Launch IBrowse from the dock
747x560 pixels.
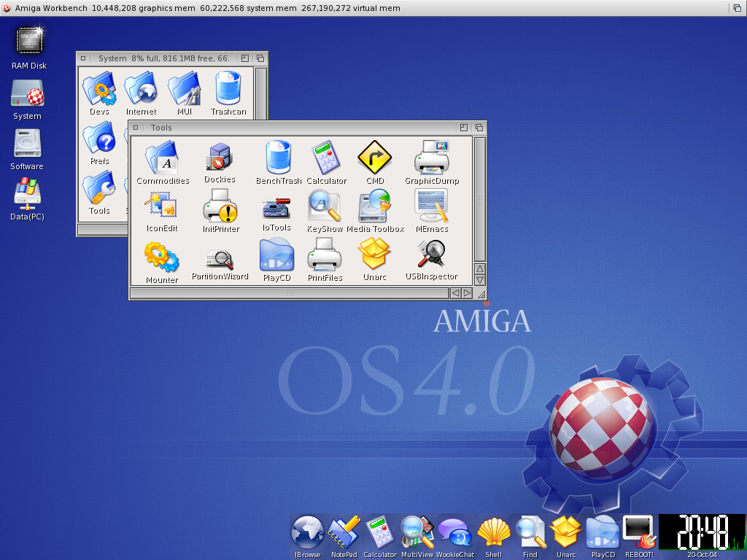[x=307, y=532]
